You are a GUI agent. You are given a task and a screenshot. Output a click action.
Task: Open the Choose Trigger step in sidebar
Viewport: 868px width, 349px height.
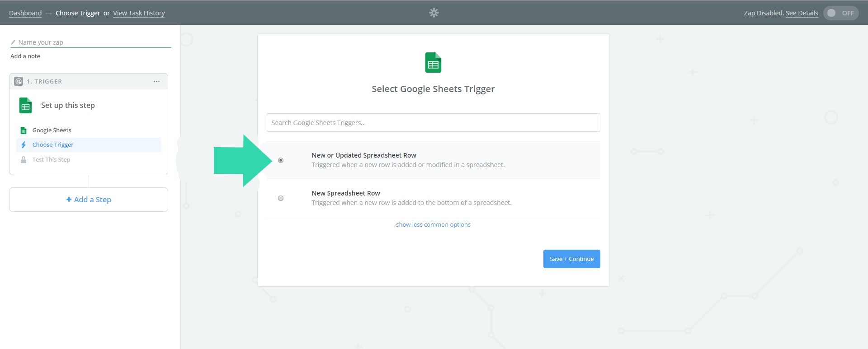coord(53,145)
